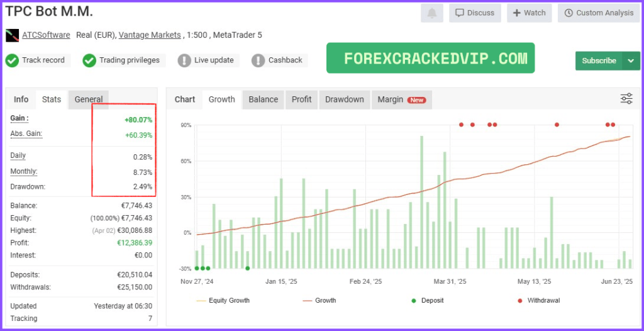Open the Margin New tab
This screenshot has height=331, width=644.
tap(402, 99)
